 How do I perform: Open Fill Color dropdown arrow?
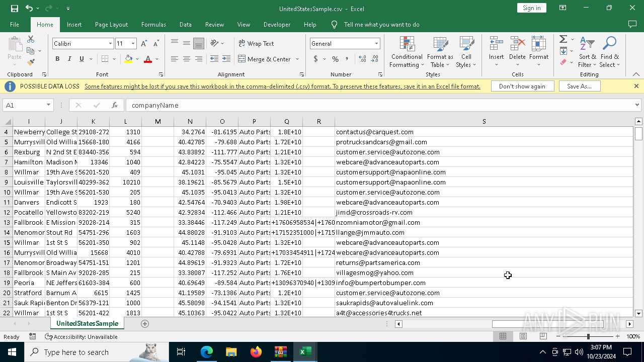(137, 59)
